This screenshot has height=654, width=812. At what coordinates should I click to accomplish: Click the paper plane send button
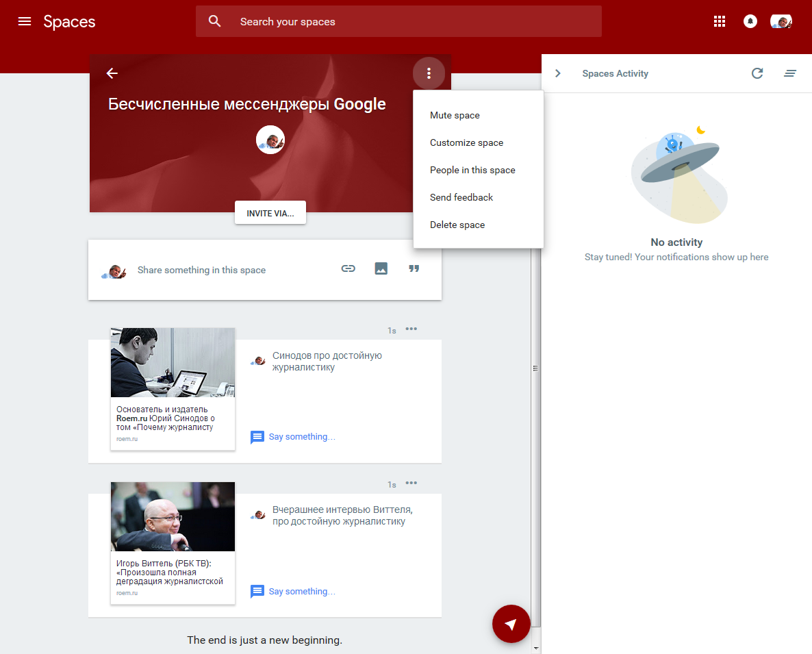coord(511,623)
